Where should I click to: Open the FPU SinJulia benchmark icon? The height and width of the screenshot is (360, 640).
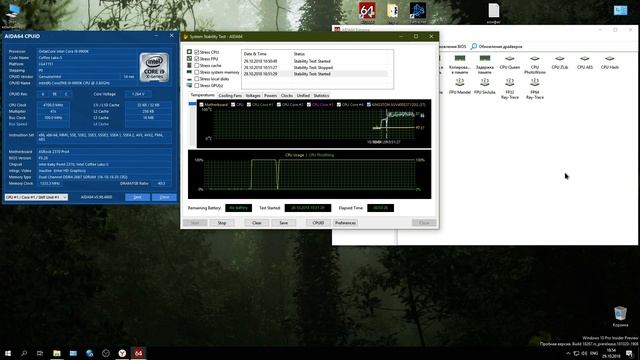[x=485, y=82]
